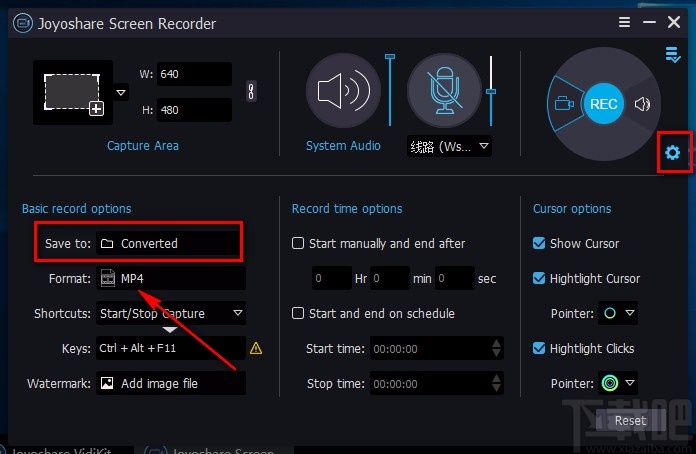
Task: Switch to audio-only recording mode
Action: tap(642, 104)
